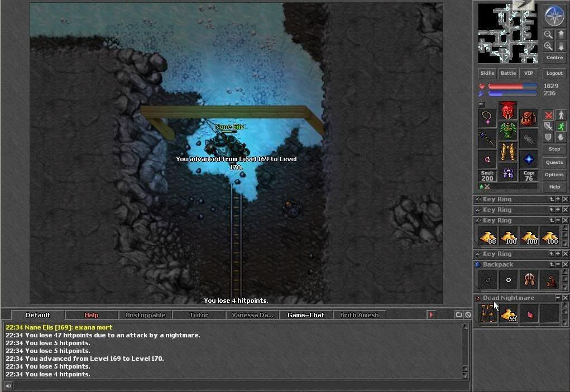Select the white ring in Backpack
This screenshot has width=570, height=392.
508,279
